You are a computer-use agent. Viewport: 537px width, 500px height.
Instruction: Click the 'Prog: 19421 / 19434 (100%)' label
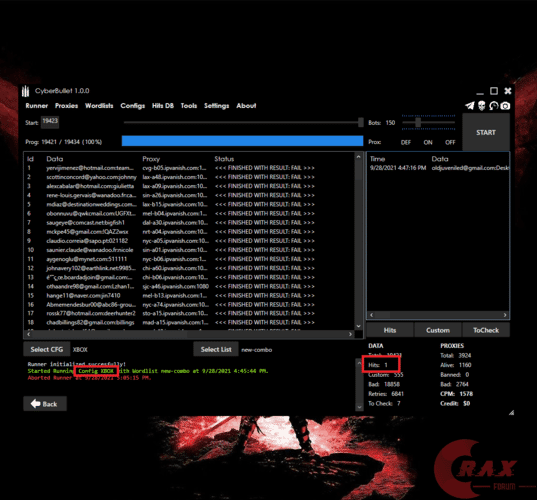pos(64,142)
